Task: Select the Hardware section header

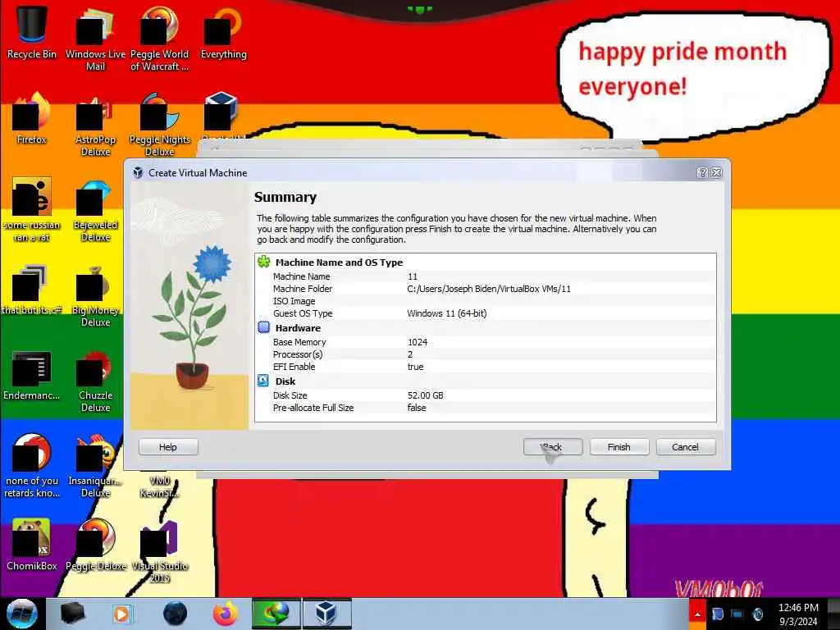Action: [298, 328]
